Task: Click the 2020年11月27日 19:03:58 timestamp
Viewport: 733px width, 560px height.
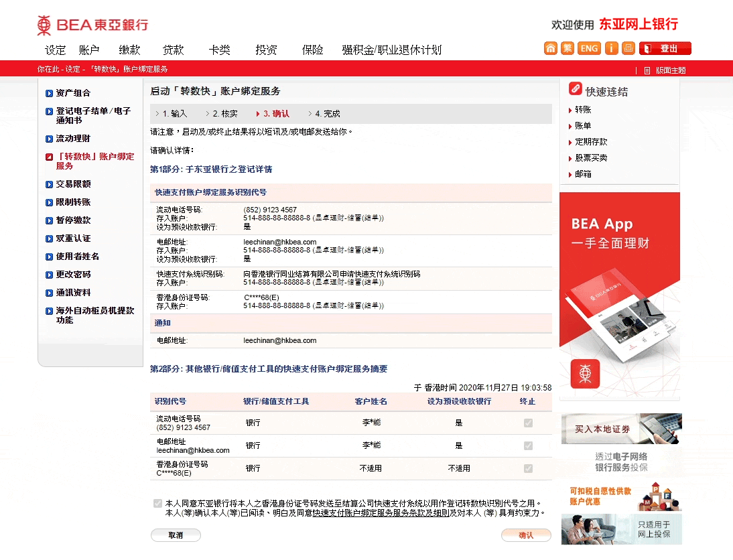Action: point(505,388)
